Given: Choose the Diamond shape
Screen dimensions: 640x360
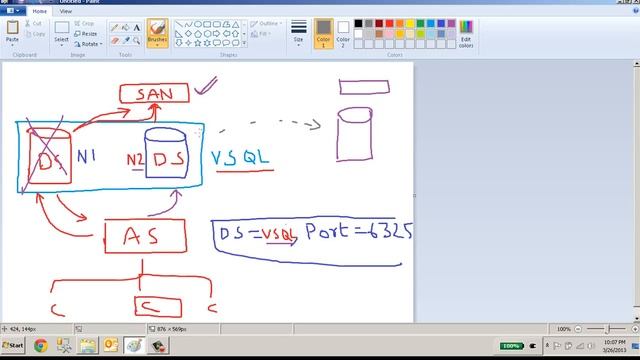Looking at the screenshot, I should (x=188, y=34).
